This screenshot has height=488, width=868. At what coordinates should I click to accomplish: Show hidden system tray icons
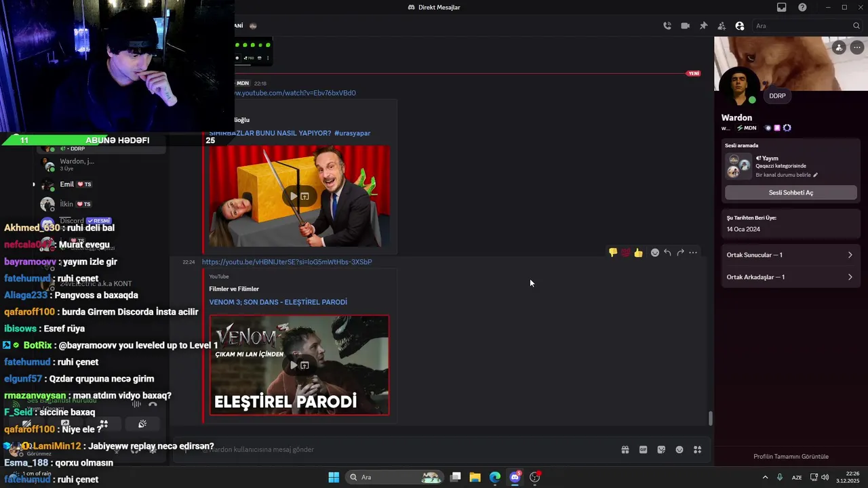[765, 477]
